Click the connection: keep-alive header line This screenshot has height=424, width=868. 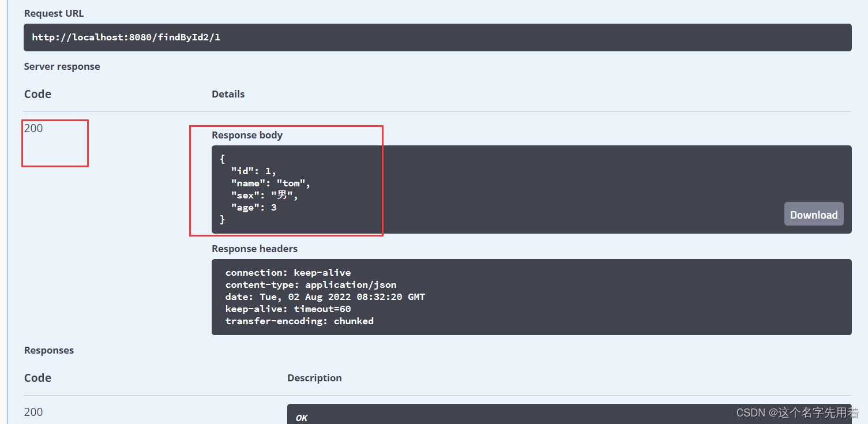coord(288,272)
